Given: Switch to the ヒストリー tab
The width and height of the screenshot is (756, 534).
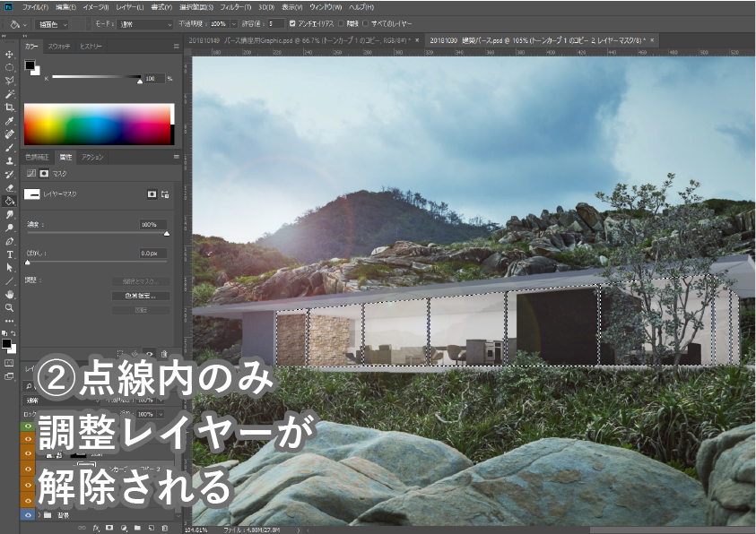Looking at the screenshot, I should (91, 47).
